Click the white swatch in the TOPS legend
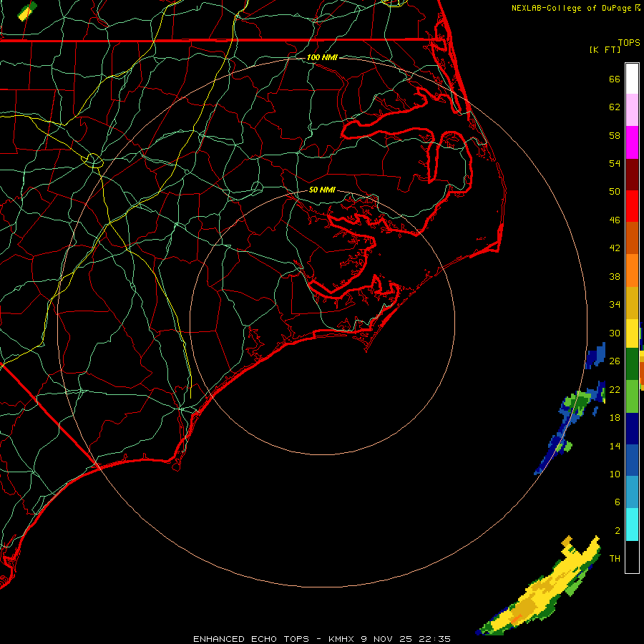Image resolution: width=644 pixels, height=644 pixels. coord(632,79)
